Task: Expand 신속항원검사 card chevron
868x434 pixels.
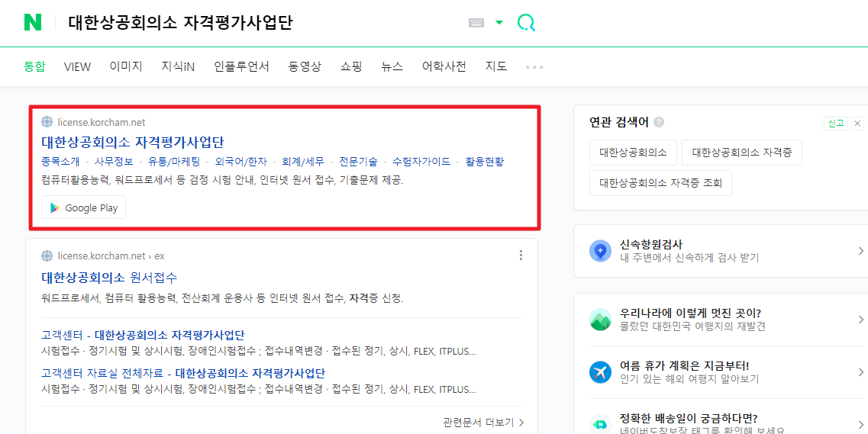Action: 860,252
